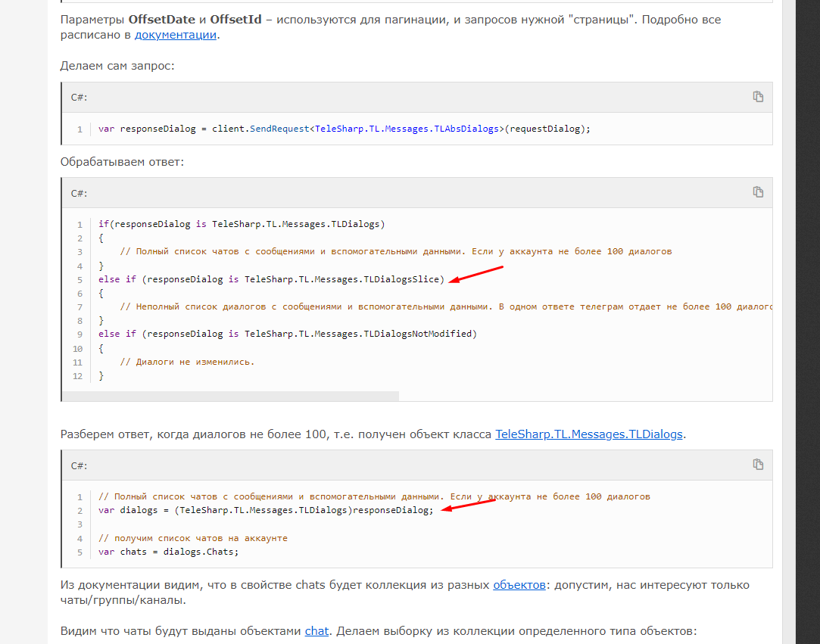Copy the SendRequest code snippet

(x=758, y=97)
